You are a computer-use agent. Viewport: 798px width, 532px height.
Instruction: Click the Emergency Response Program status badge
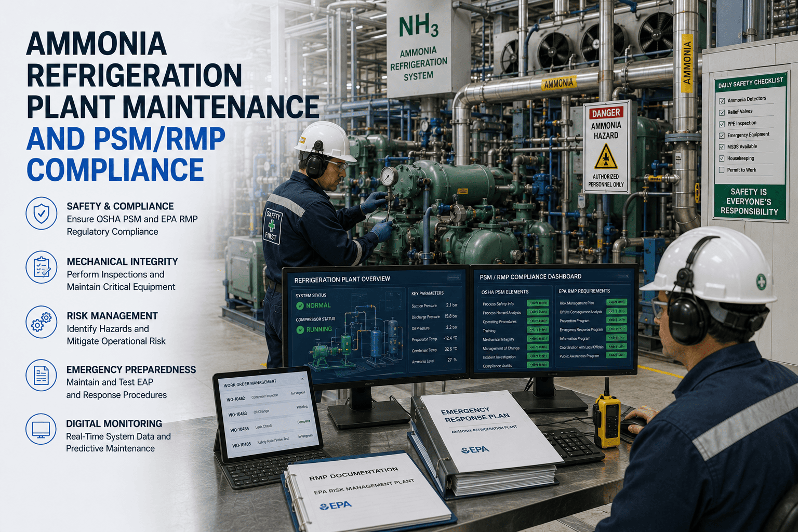pos(617,329)
